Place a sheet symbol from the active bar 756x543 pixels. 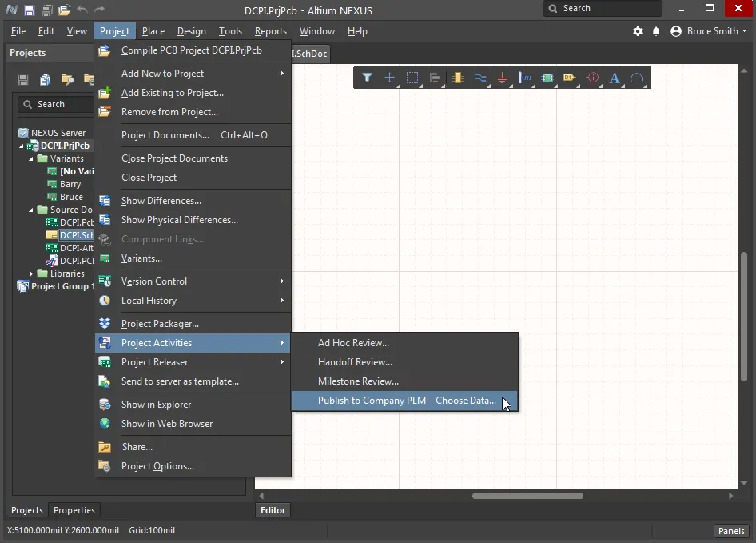coord(547,78)
